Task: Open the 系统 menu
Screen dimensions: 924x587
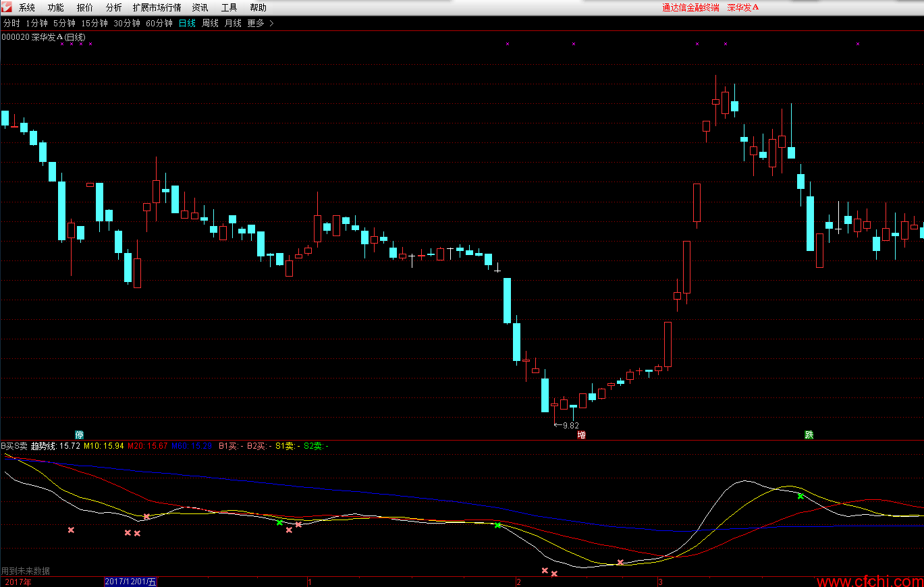Action: pos(27,8)
